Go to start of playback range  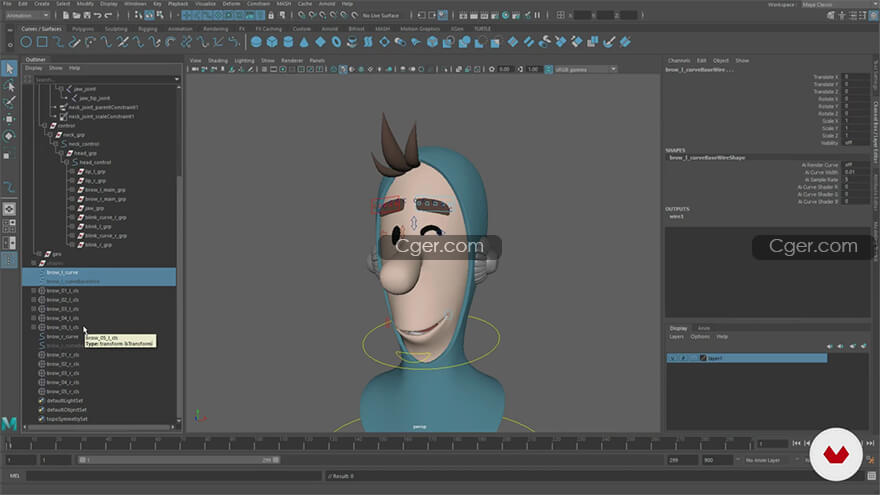[796, 443]
